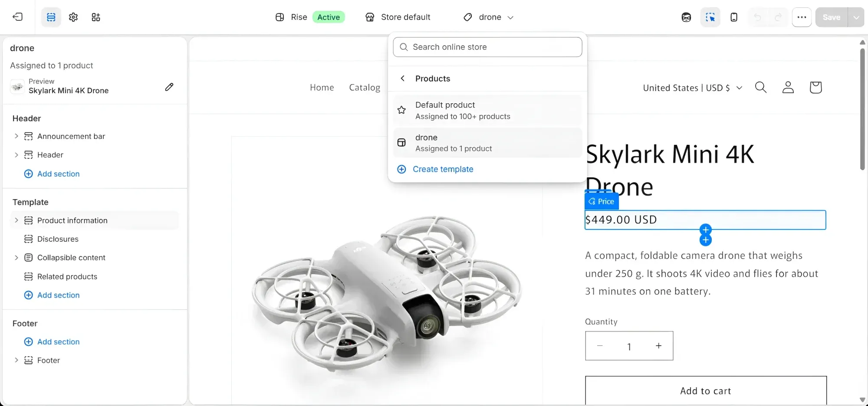Image resolution: width=868 pixels, height=406 pixels.
Task: Open the drone template dropdown
Action: 489,17
